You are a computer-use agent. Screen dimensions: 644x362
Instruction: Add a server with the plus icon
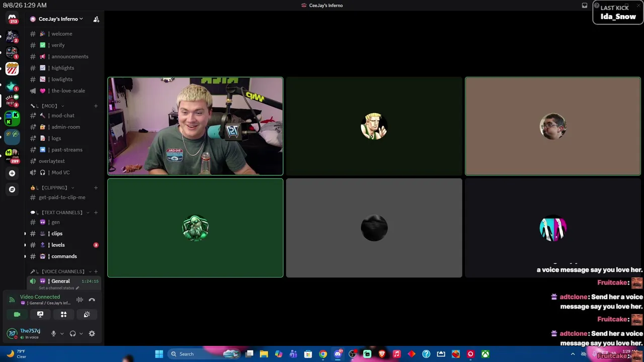[12, 173]
